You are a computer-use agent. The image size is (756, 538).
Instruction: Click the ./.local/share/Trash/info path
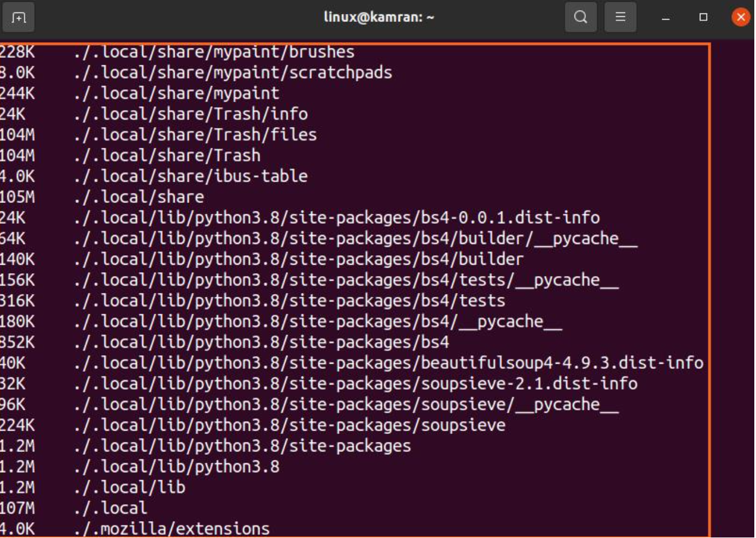coord(190,114)
